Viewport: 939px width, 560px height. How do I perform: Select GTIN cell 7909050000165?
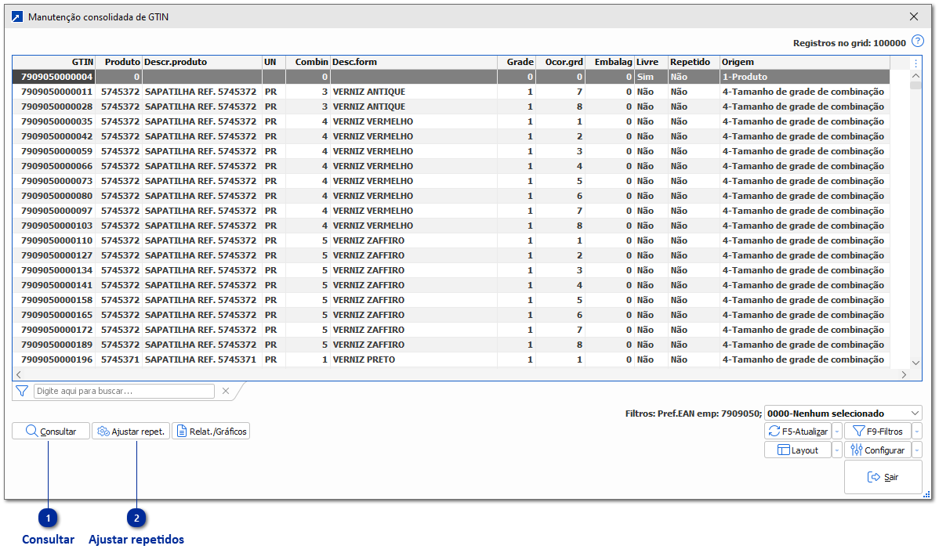[54, 316]
